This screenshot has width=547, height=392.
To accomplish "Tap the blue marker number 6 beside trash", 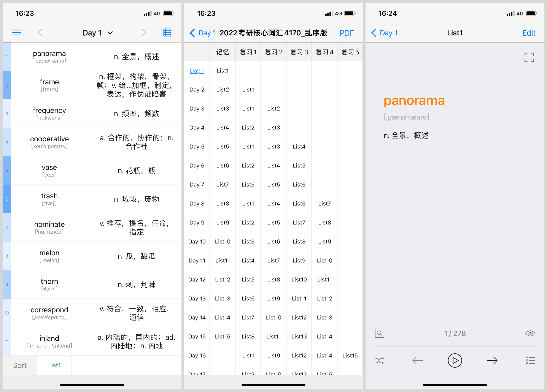I will [7, 199].
